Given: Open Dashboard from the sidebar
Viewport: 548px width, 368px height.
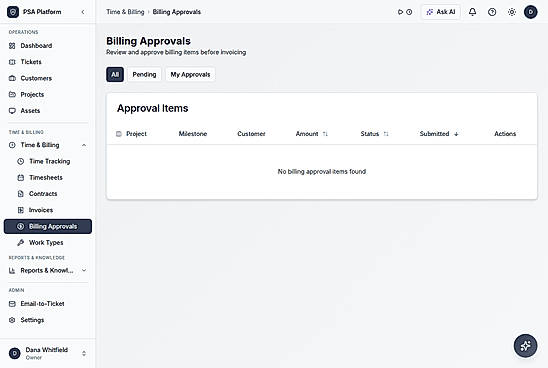Looking at the screenshot, I should [48, 46].
